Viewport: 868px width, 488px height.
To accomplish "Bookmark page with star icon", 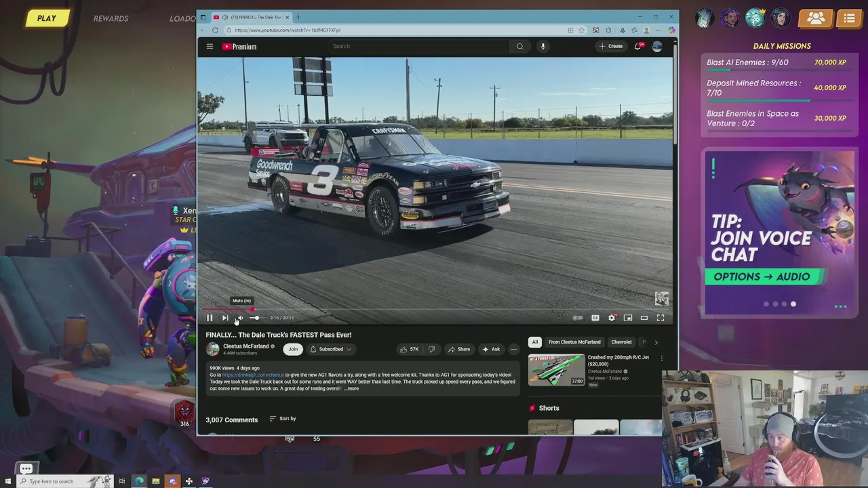I will tap(582, 30).
